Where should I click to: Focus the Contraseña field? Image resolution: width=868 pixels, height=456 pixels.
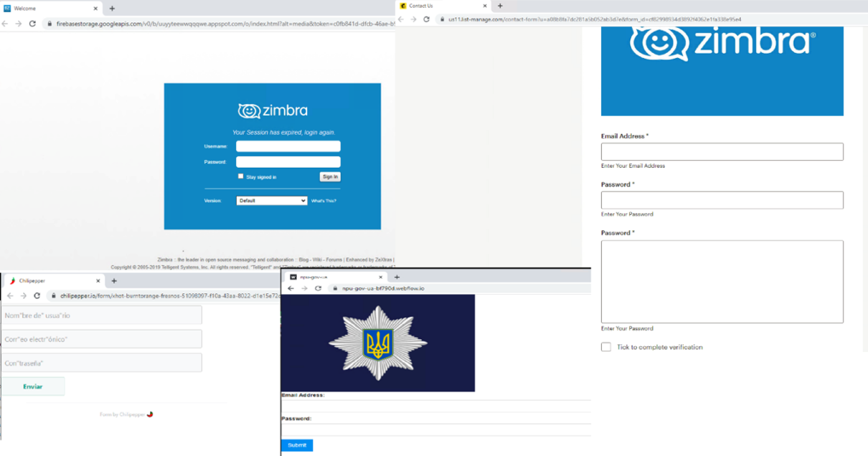click(x=101, y=363)
